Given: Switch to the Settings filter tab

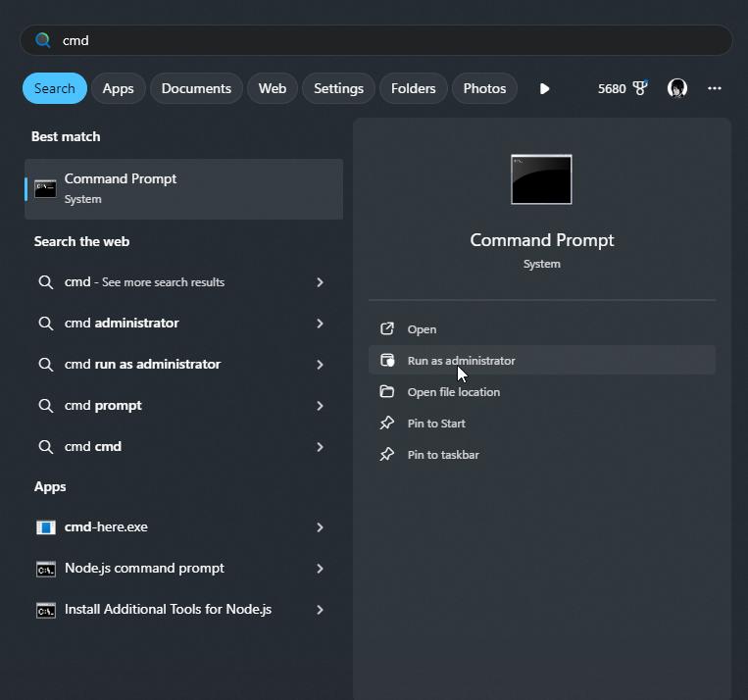Looking at the screenshot, I should pyautogui.click(x=338, y=88).
